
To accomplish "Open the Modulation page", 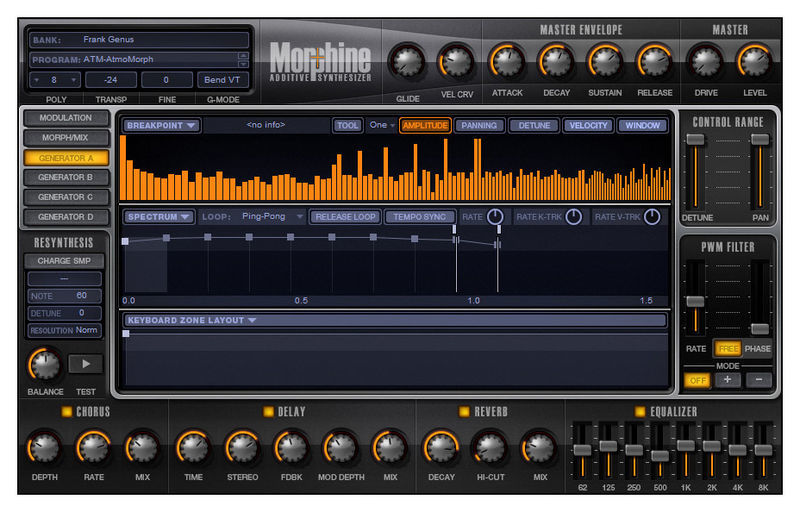I will [x=66, y=118].
